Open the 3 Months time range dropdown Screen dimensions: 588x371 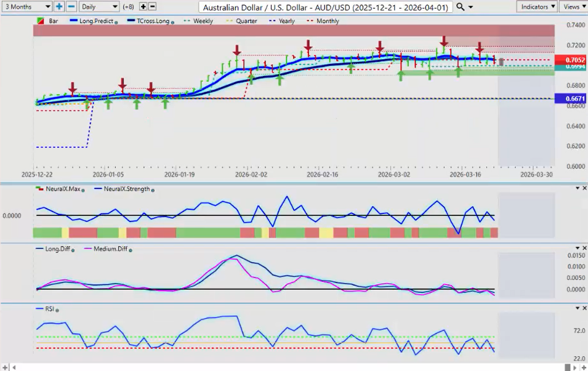(x=27, y=6)
